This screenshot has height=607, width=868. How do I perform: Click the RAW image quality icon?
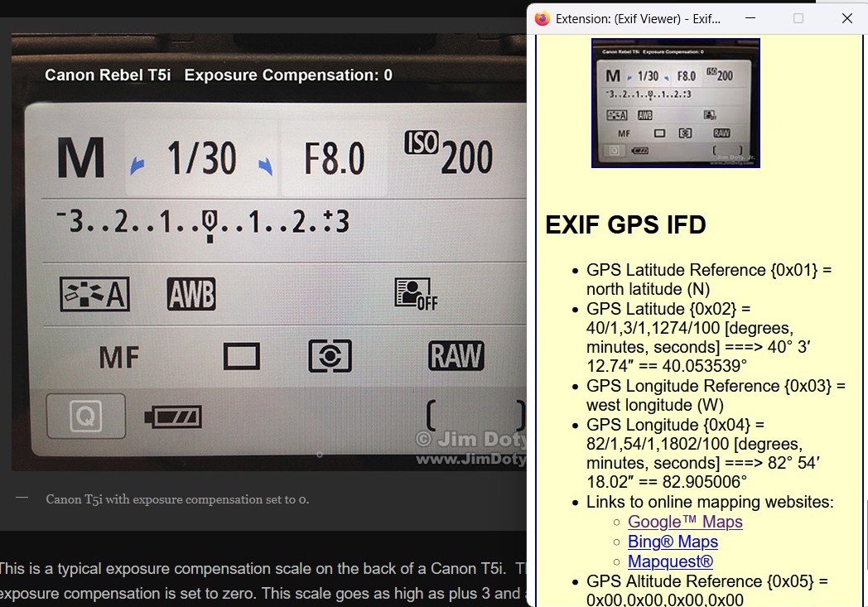tap(456, 356)
